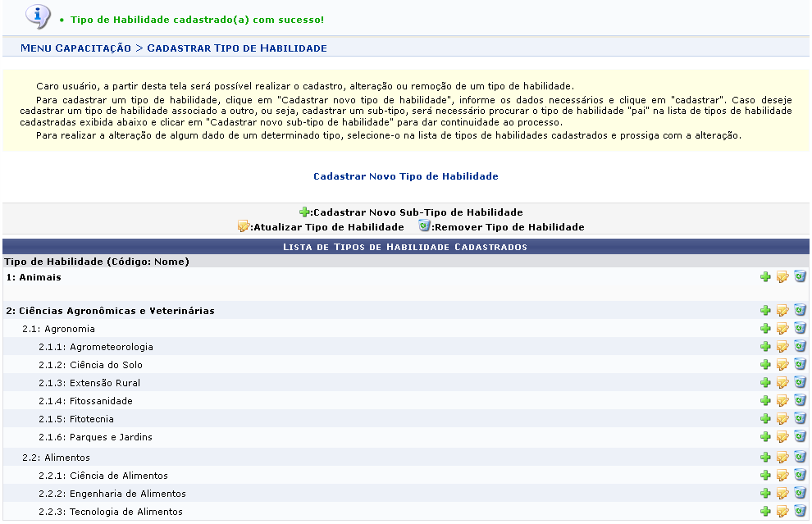This screenshot has width=812, height=524.
Task: Select the 2.2: Alimentos list row text
Action: [56, 458]
